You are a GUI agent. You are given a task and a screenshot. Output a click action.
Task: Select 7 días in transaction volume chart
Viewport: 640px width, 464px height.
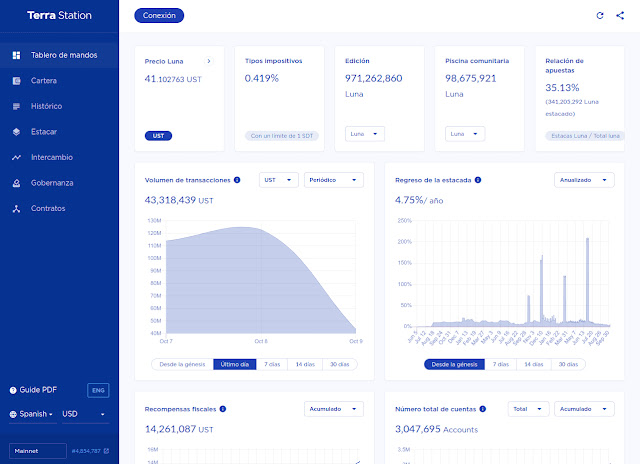pyautogui.click(x=272, y=364)
